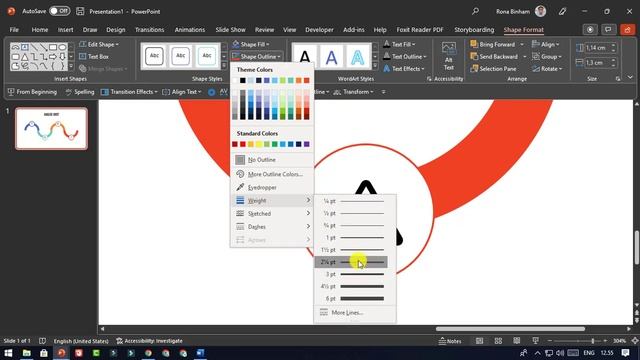Select the light blue outlined WordArt A

tap(358, 56)
